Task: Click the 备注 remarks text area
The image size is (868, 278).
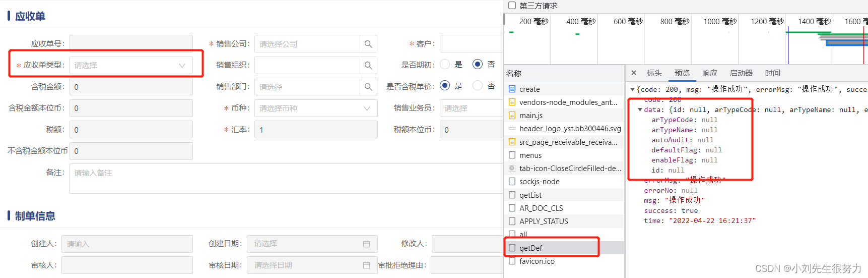Action: [x=286, y=179]
